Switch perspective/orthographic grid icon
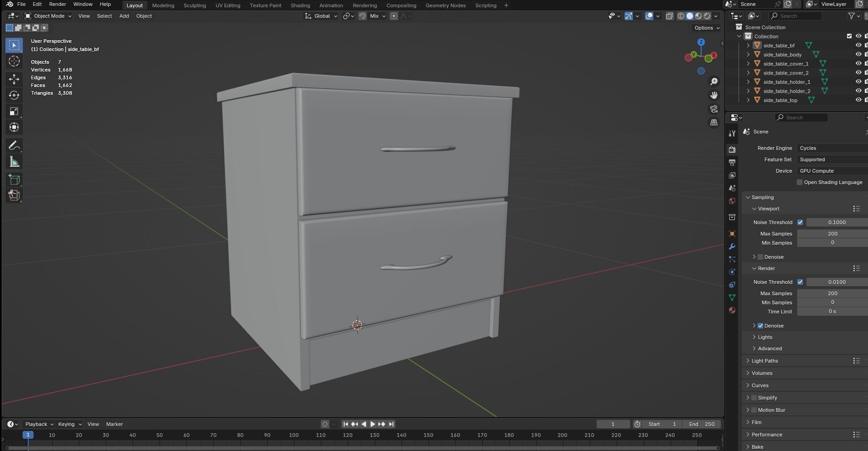868x451 pixels. (714, 123)
